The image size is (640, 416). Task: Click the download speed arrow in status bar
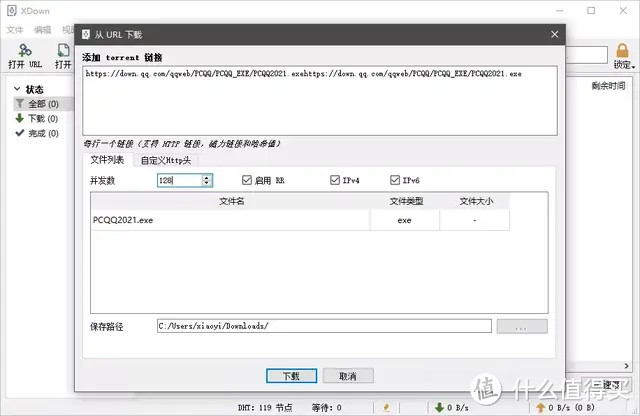[439, 407]
